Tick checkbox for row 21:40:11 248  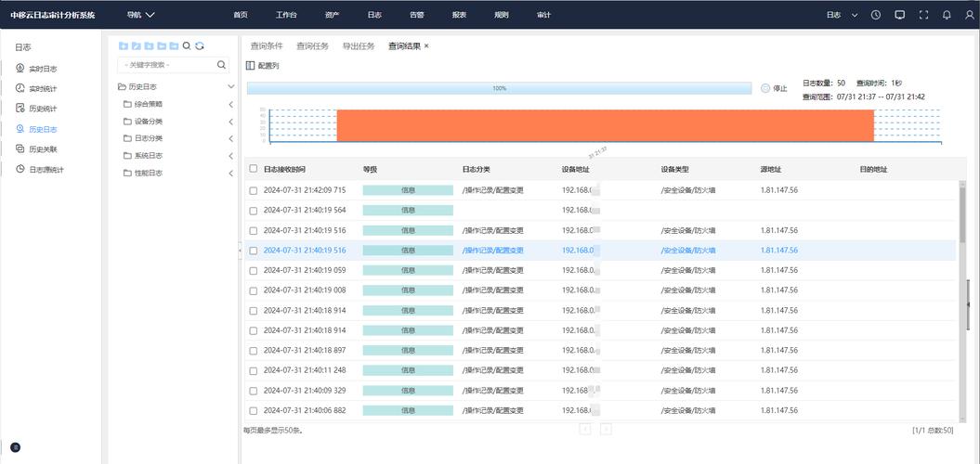[253, 370]
